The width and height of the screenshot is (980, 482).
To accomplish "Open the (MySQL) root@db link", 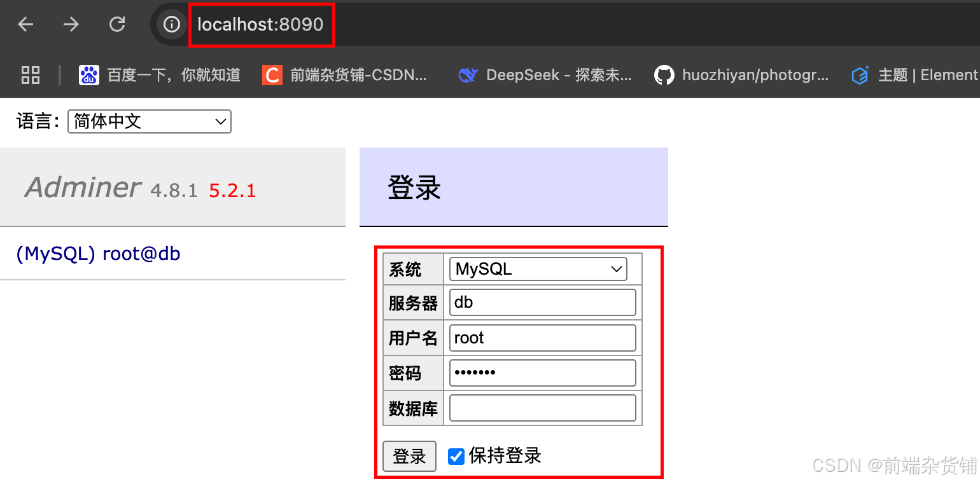I will [98, 254].
